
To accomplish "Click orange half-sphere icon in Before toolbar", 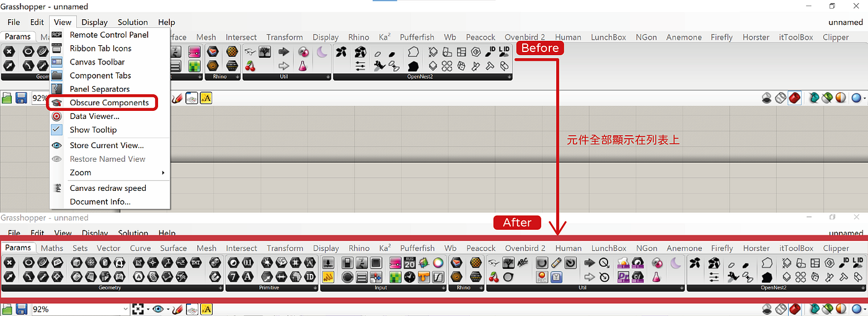I will tap(841, 98).
